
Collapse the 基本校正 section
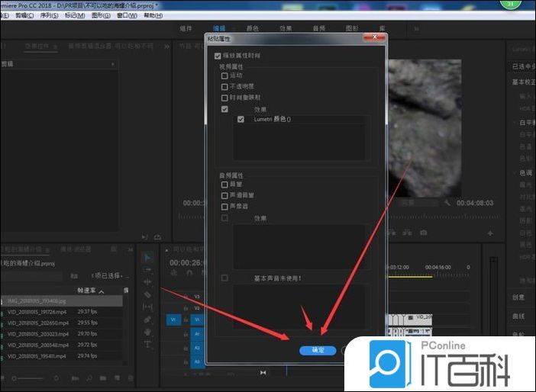(522, 82)
